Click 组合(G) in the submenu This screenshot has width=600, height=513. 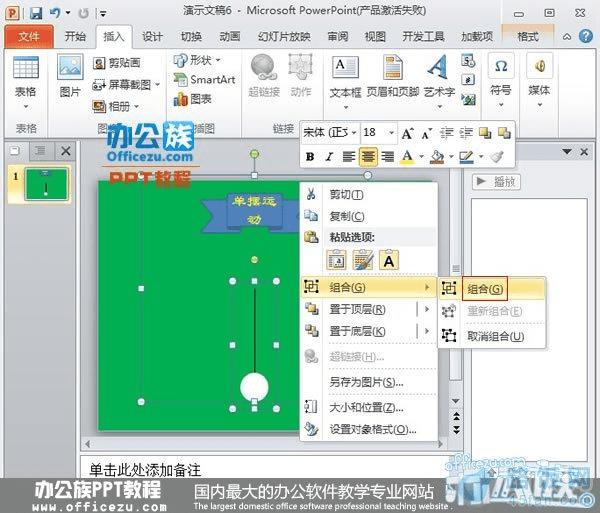point(492,288)
